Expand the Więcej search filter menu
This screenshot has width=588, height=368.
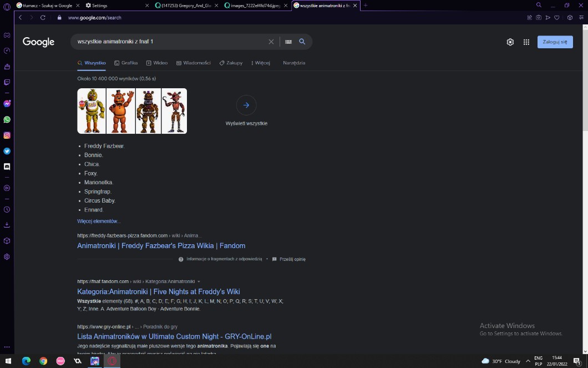click(x=260, y=63)
